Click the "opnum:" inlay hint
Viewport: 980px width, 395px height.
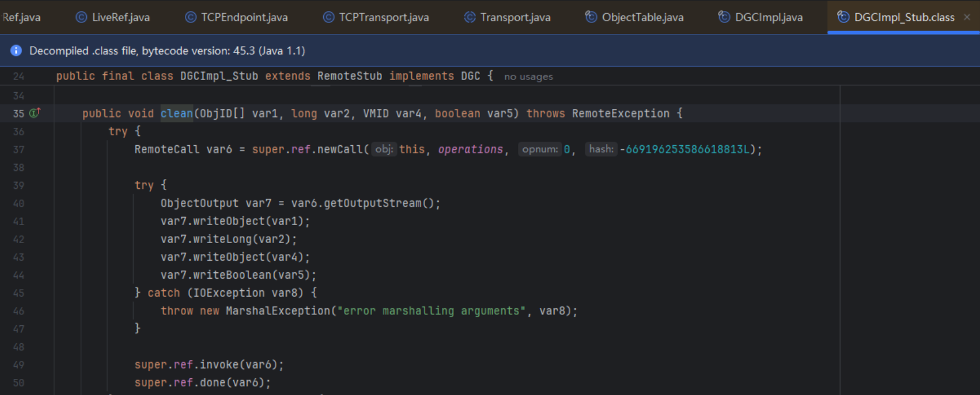tap(540, 149)
